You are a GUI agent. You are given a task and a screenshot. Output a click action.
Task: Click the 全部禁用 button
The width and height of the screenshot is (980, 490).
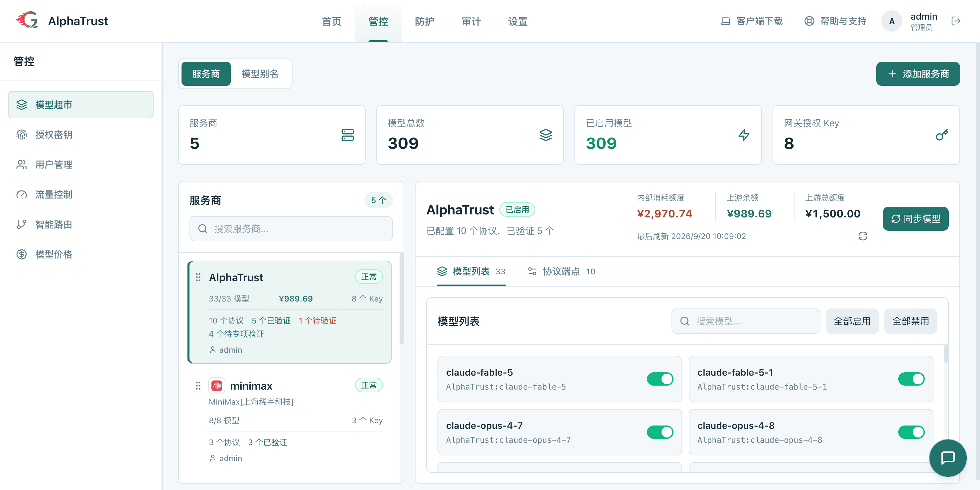(911, 321)
